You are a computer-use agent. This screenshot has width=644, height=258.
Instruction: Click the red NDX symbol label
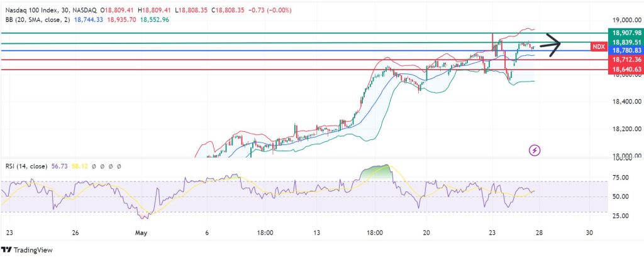pyautogui.click(x=599, y=46)
